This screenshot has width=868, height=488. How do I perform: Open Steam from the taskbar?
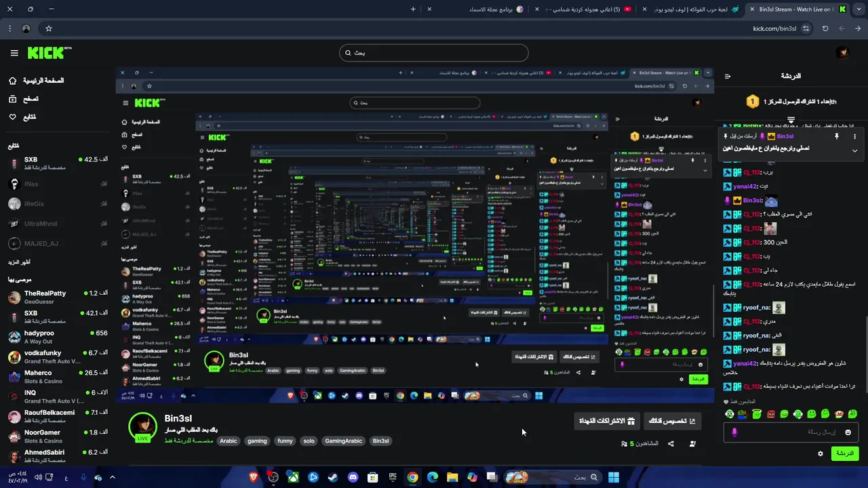332,477
